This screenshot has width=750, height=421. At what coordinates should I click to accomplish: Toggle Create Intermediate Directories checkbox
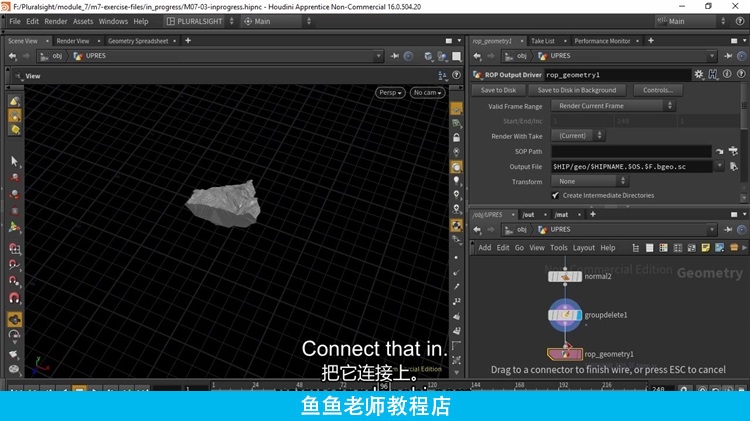pos(555,196)
